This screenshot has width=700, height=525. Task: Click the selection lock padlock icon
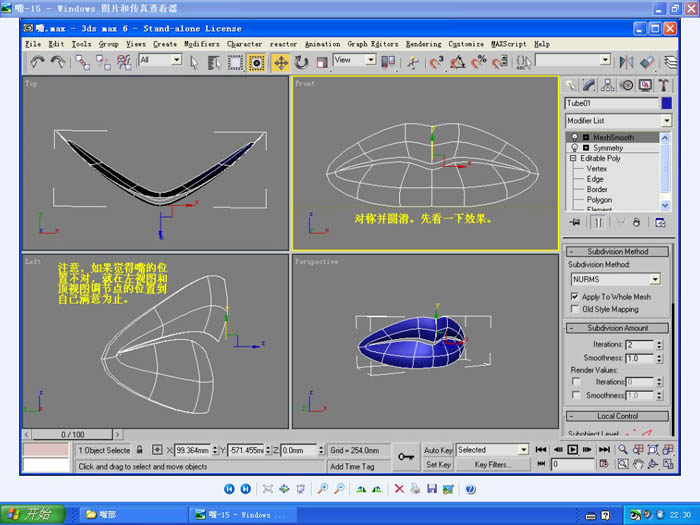[x=140, y=450]
